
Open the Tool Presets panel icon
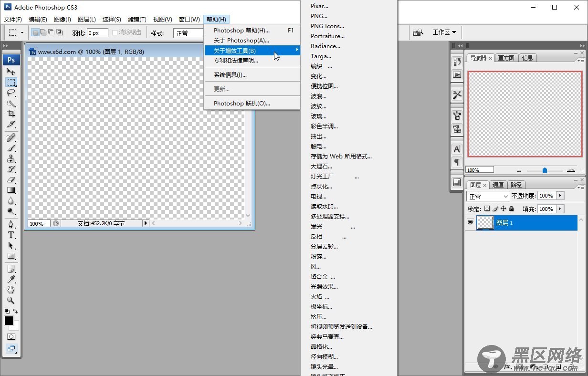pos(457,95)
